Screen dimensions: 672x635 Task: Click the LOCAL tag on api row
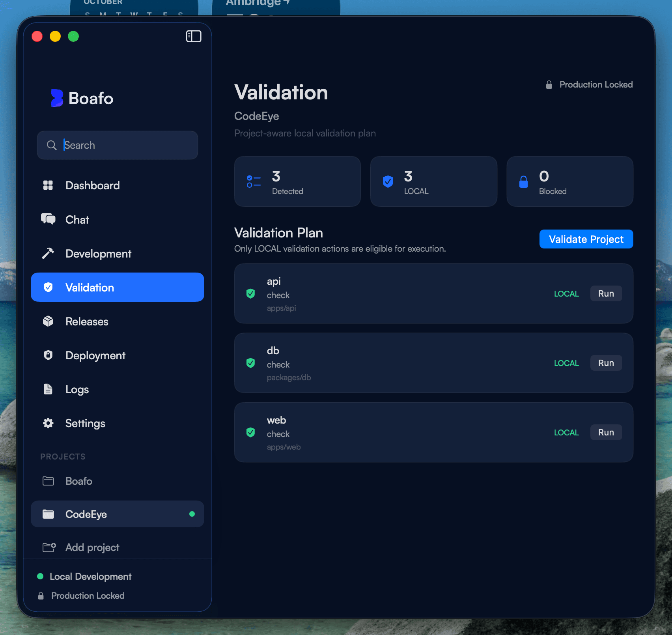(566, 293)
